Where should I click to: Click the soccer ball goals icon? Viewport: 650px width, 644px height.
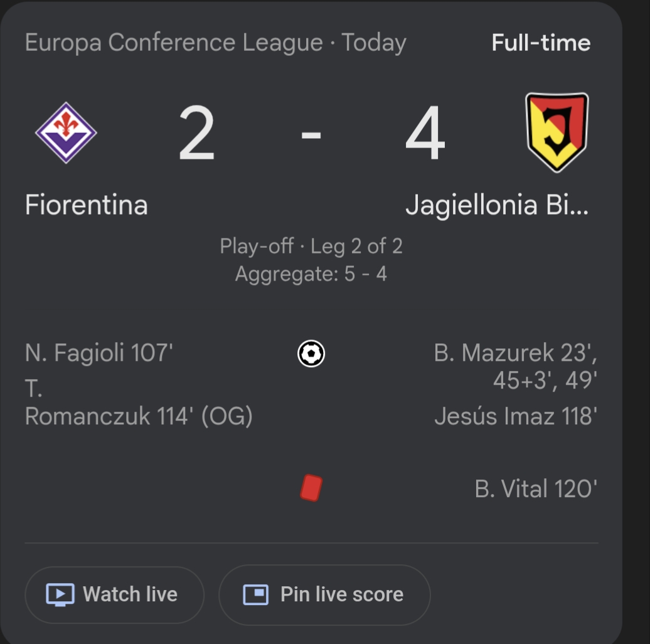(311, 354)
